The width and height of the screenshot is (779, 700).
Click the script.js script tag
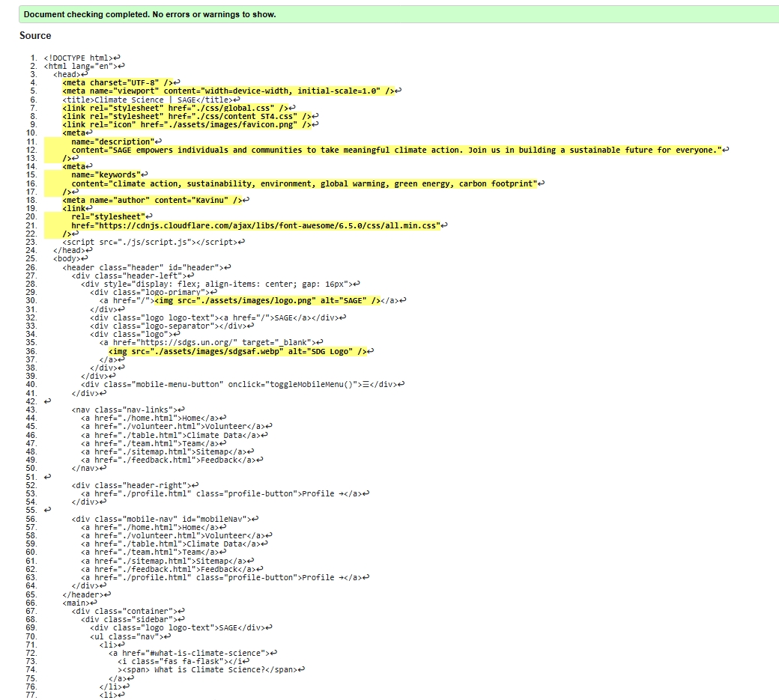point(150,241)
